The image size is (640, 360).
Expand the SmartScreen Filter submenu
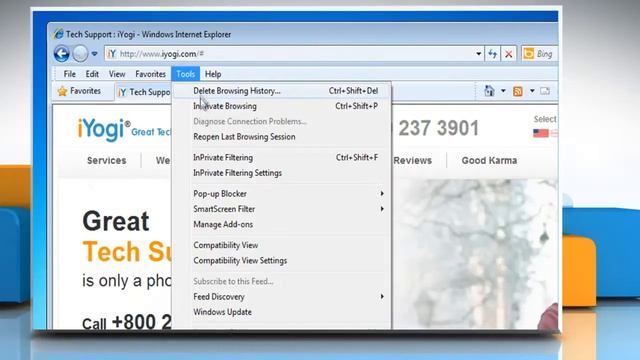point(282,209)
